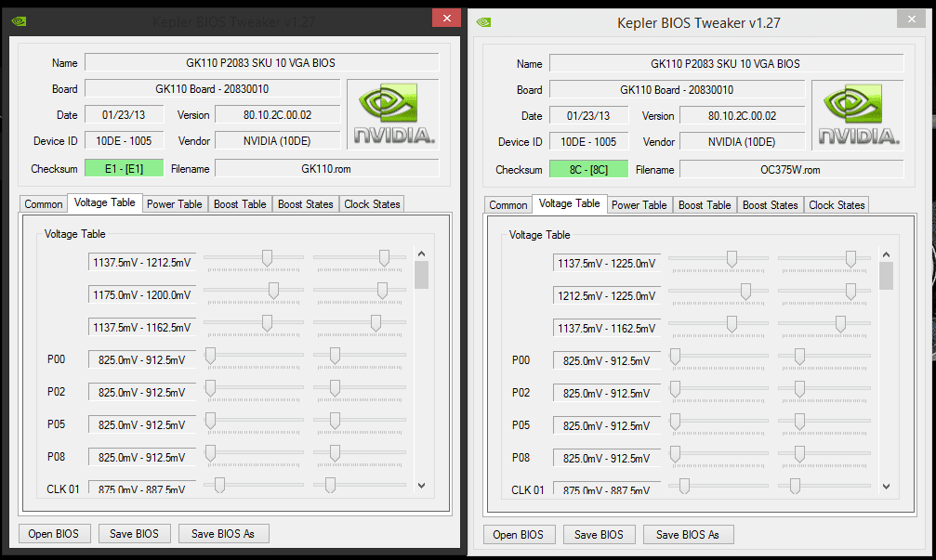Viewport: 936px width, 560px height.
Task: Click P00 max voltage slider in right window
Action: pyautogui.click(x=799, y=358)
